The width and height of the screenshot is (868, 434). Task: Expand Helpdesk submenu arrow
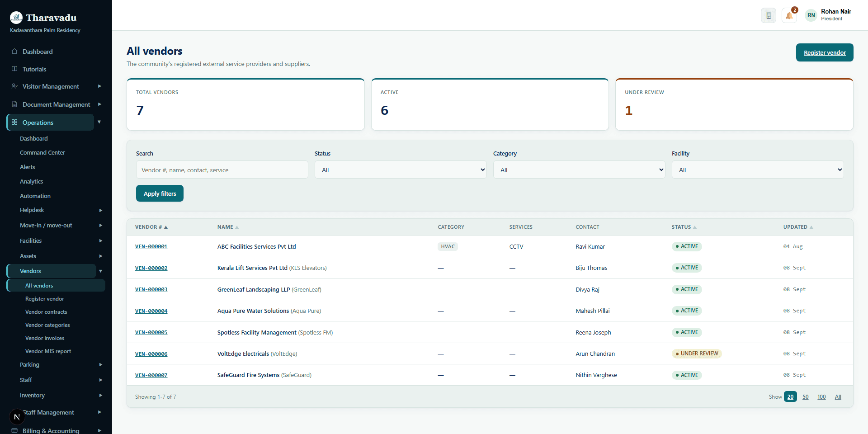point(101,210)
